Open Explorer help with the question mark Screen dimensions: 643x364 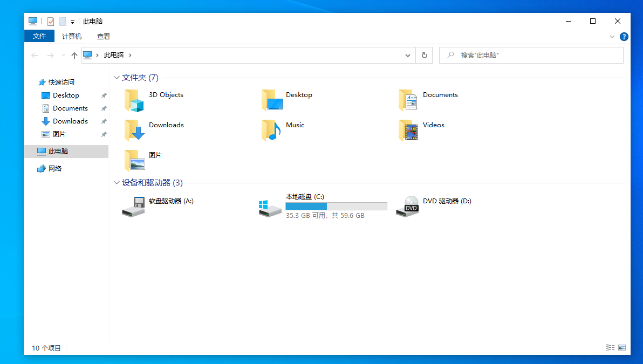click(624, 37)
